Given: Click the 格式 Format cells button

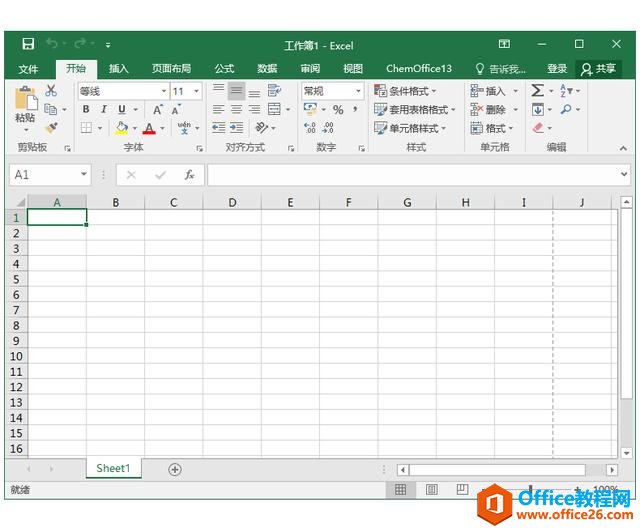Looking at the screenshot, I should (491, 128).
